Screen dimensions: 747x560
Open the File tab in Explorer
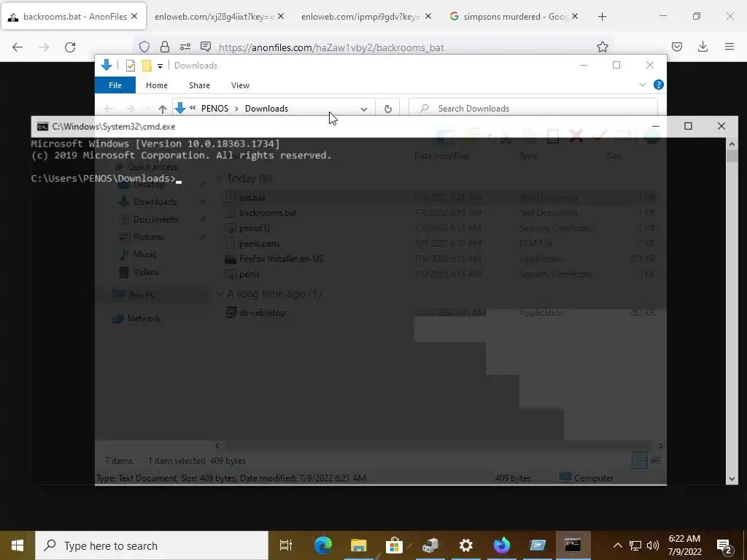click(115, 85)
